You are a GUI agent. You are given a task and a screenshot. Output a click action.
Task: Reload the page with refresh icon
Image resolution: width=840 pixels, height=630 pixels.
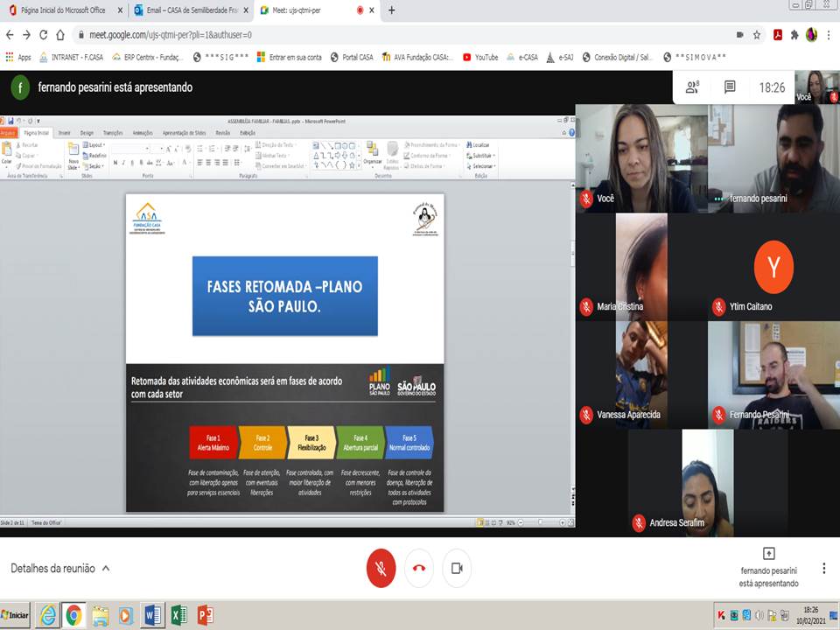coord(44,35)
